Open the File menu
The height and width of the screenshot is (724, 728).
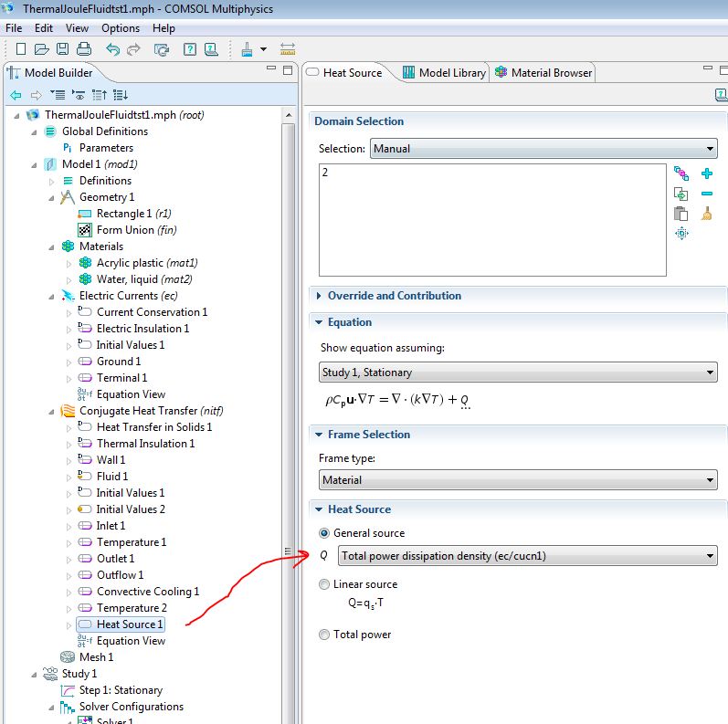tap(14, 28)
